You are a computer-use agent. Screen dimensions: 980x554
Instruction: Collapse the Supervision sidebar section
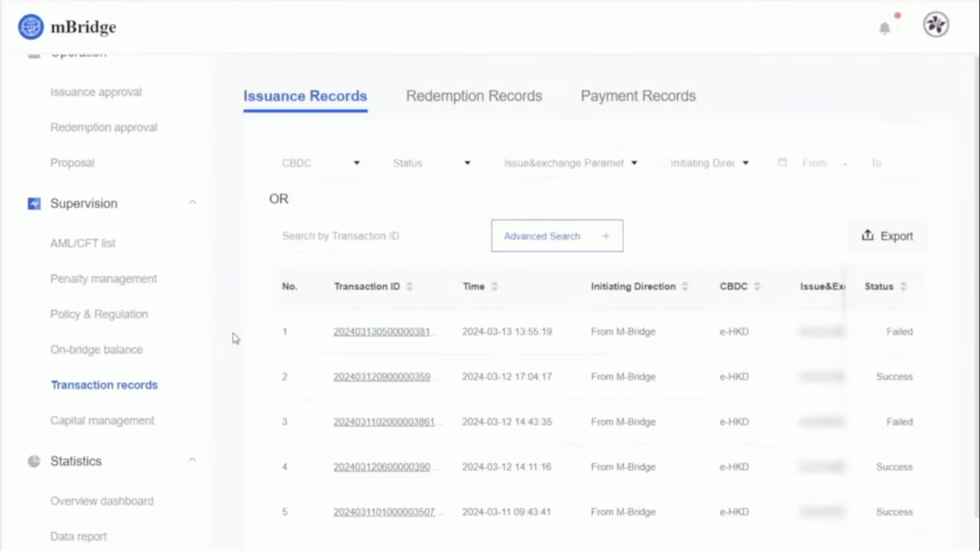tap(193, 203)
